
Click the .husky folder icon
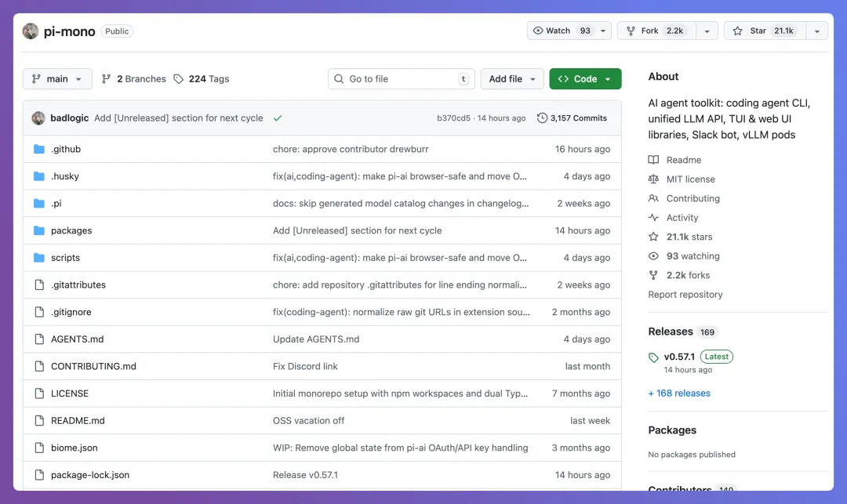click(39, 176)
